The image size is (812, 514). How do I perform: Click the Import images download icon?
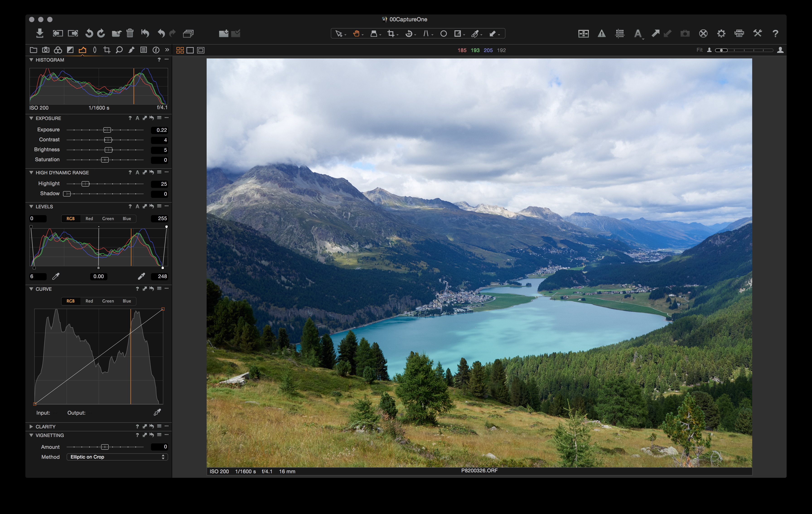[x=40, y=33]
